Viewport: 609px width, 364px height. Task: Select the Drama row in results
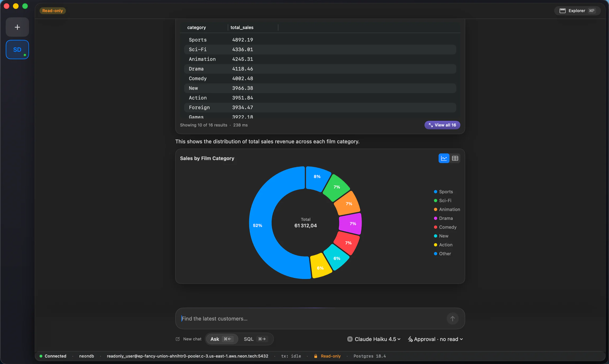[x=320, y=69]
